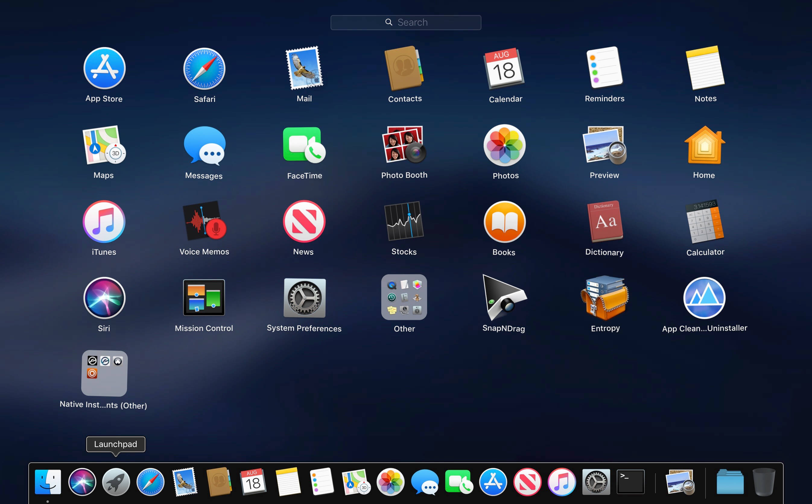Image resolution: width=812 pixels, height=504 pixels.
Task: Open Photos in Launchpad grid
Action: pyautogui.click(x=505, y=145)
